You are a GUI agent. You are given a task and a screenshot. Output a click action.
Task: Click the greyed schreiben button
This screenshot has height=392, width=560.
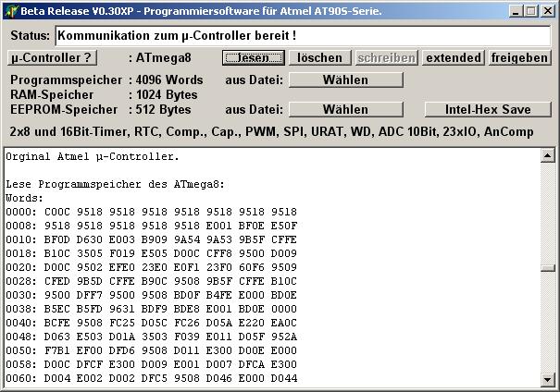tap(386, 58)
